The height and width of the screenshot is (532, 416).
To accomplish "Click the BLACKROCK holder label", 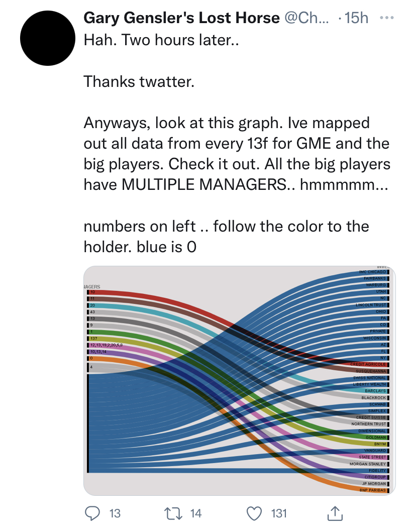I will click(x=373, y=397).
